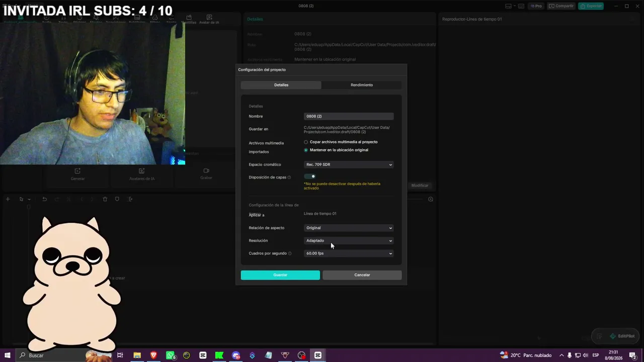
Task: Click the Detalles heading in background panel
Action: coord(255,19)
